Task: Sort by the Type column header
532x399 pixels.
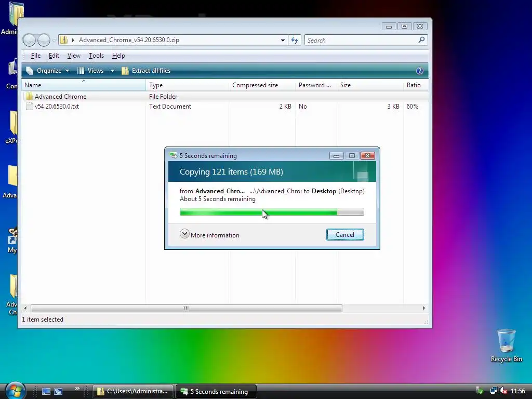Action: 187,85
